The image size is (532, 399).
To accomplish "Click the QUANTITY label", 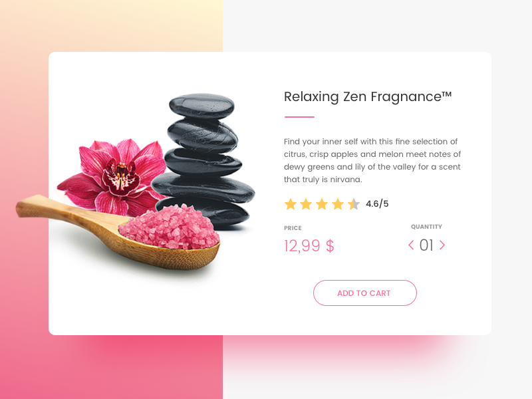I will click(x=426, y=227).
